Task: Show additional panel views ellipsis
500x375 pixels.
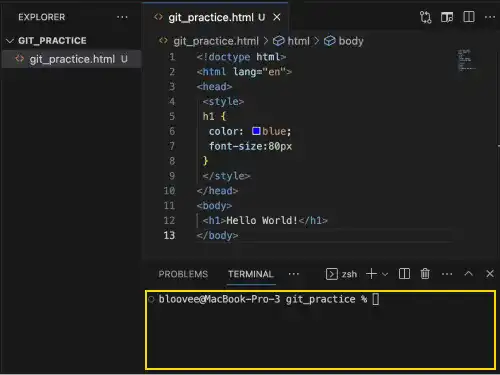Action: pyautogui.click(x=293, y=274)
